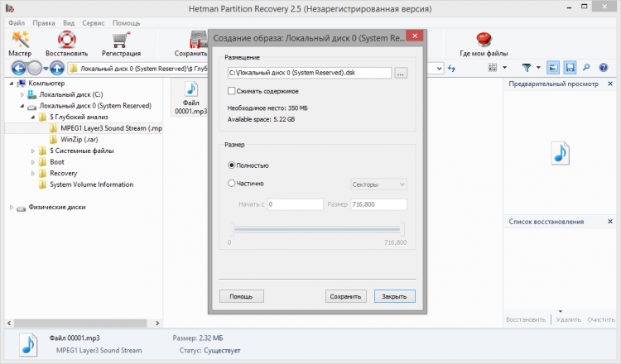
Task: Click the browse ... path button
Action: click(401, 73)
